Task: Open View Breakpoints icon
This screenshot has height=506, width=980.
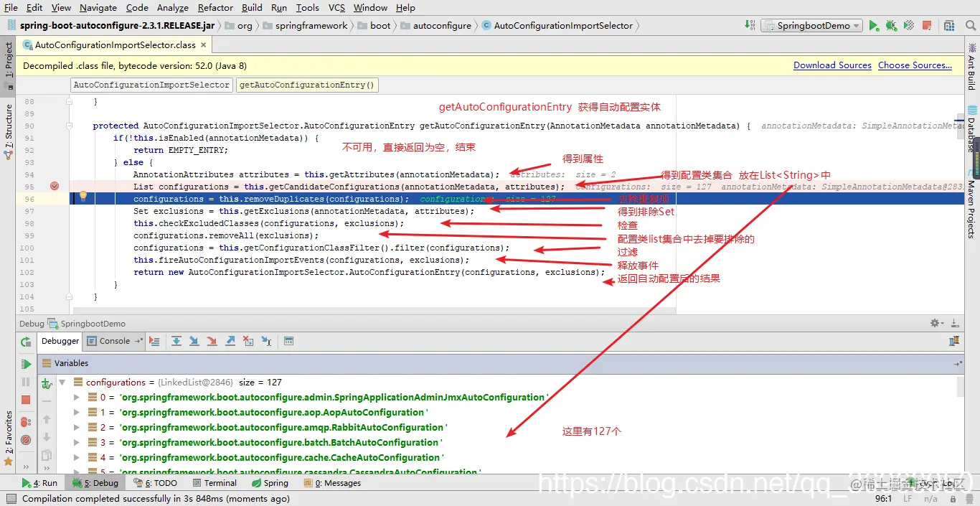Action: (x=26, y=421)
